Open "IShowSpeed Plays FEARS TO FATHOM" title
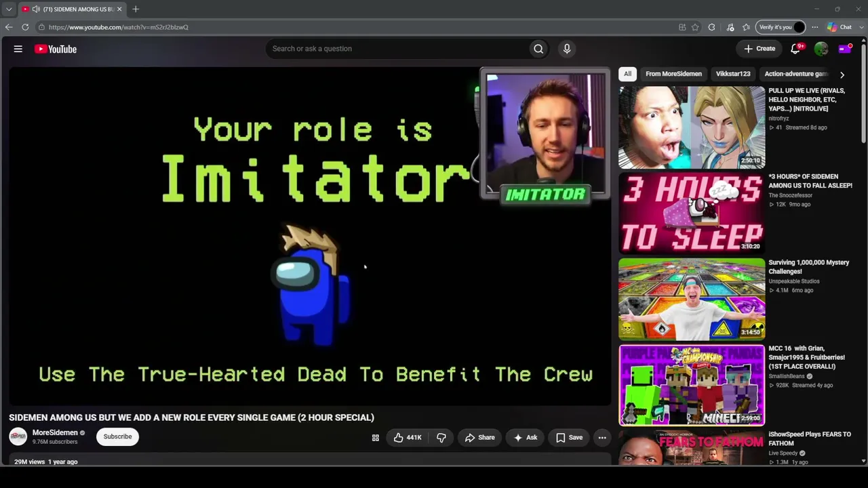The width and height of the screenshot is (868, 488). click(x=810, y=439)
